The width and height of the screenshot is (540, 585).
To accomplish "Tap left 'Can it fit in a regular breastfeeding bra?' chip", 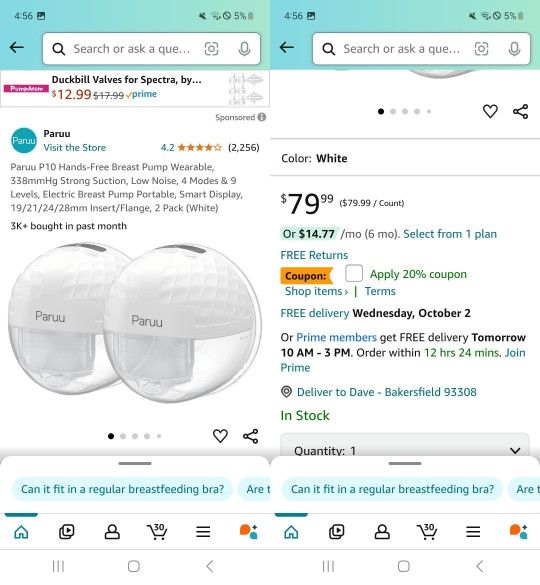I will tap(122, 489).
